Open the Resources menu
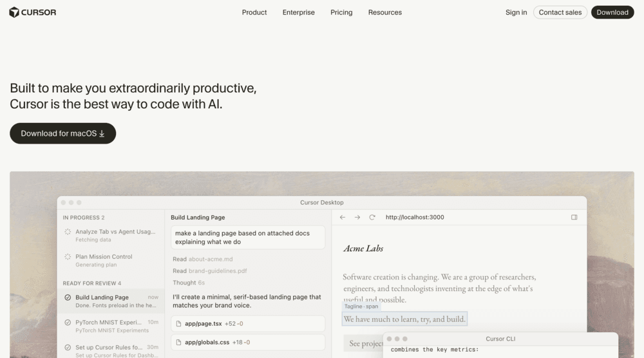This screenshot has width=644, height=358. pos(385,12)
